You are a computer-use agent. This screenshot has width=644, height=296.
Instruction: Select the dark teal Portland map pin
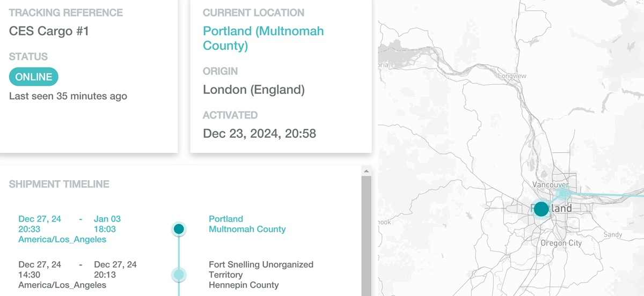(x=541, y=209)
